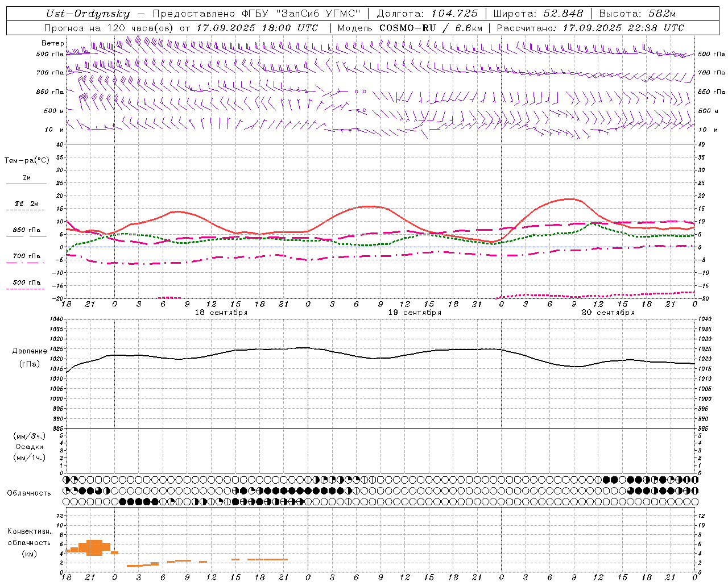Viewport: 728px width, 582px height.
Task: Click the "(мм/1ч.)" precipitation unit label
Action: tap(30, 458)
